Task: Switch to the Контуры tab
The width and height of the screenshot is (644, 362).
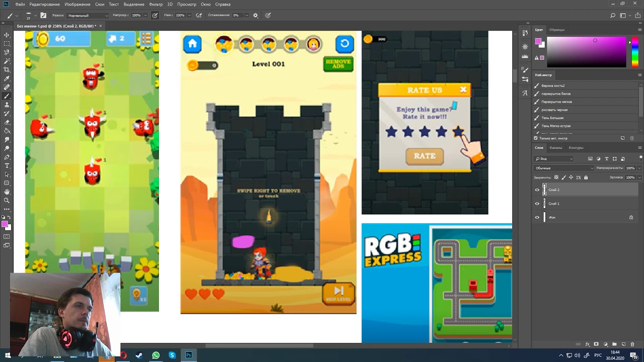Action: pyautogui.click(x=576, y=148)
